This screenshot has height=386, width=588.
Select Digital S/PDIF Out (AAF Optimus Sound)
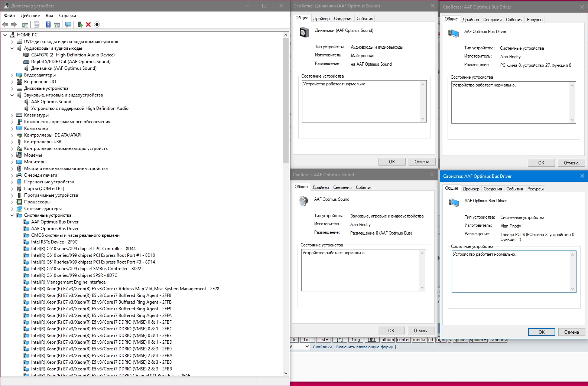pyautogui.click(x=71, y=62)
